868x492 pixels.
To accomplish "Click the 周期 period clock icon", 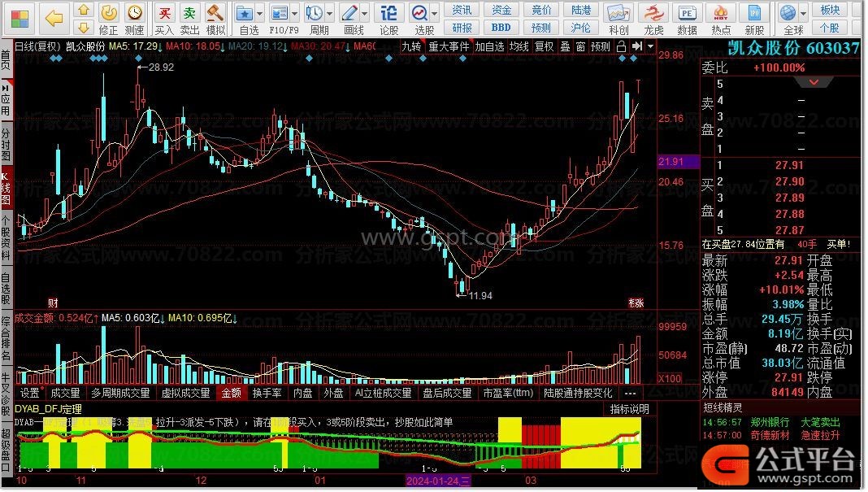I will click(314, 12).
